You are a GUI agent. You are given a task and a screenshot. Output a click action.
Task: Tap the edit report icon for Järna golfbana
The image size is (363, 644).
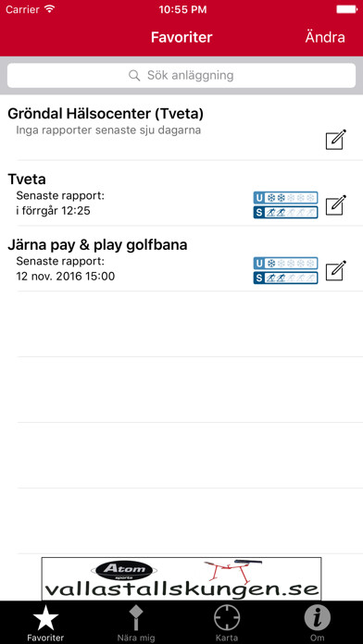click(x=336, y=271)
